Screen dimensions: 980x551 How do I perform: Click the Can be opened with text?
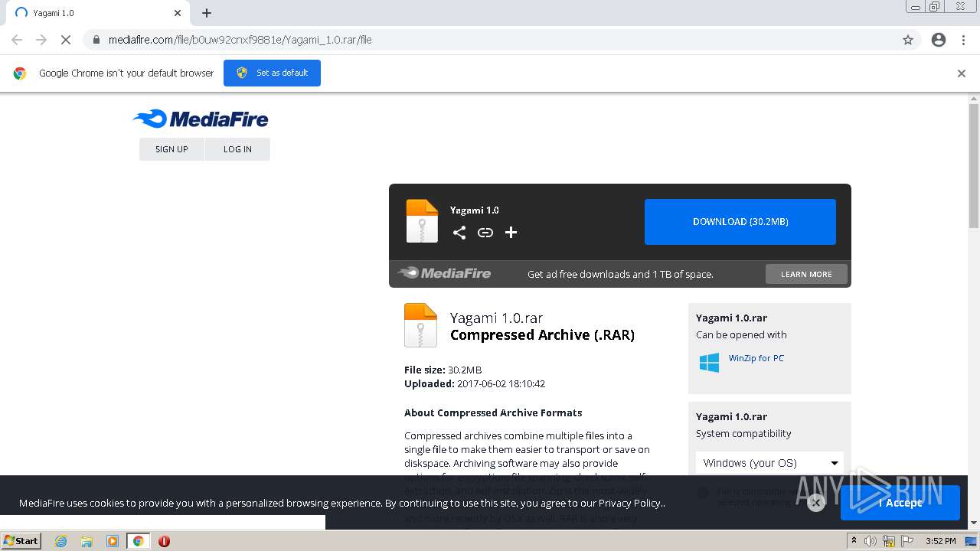(741, 334)
